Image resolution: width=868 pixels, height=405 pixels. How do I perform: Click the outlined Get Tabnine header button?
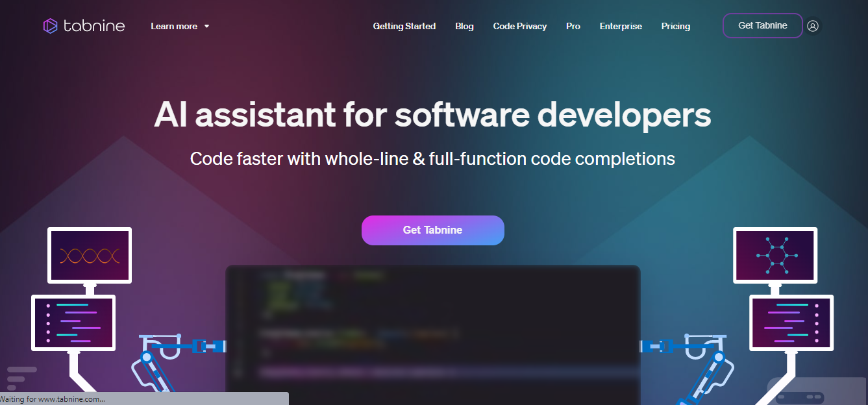coord(763,25)
